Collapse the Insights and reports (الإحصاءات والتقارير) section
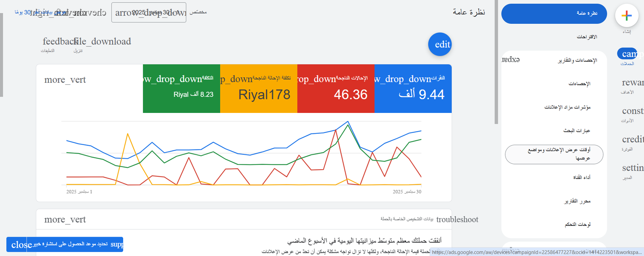Viewport: 644px width, 256px height. [510, 59]
